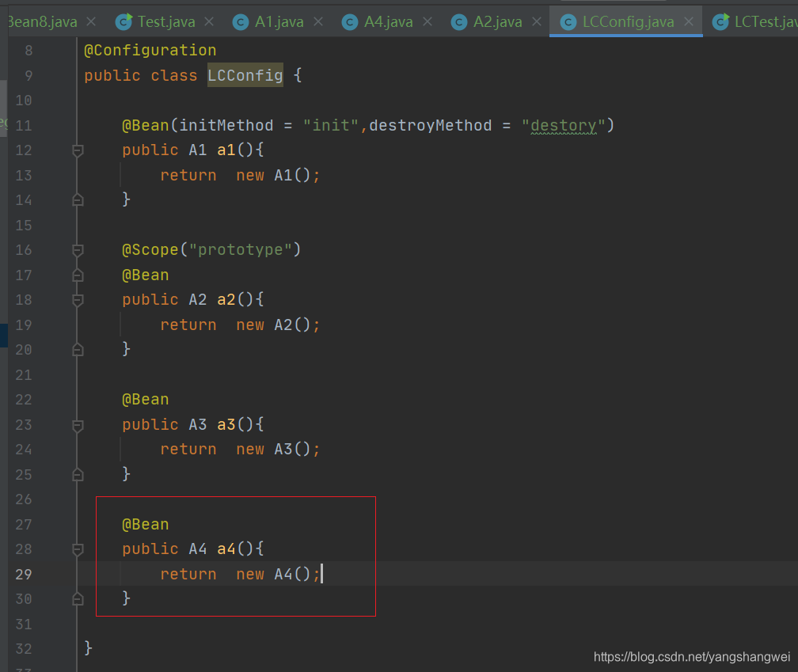The height and width of the screenshot is (672, 798).
Task: Click the @Configuration annotation
Action: pos(150,51)
